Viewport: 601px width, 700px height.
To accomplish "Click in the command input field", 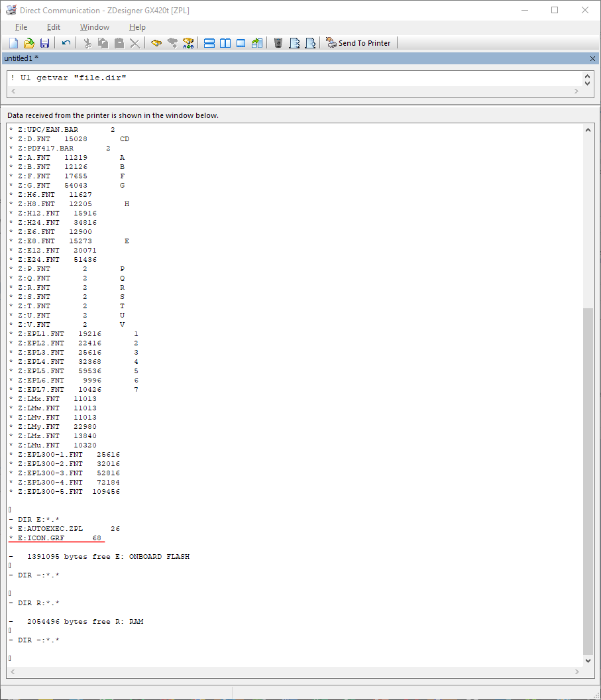I will 292,78.
